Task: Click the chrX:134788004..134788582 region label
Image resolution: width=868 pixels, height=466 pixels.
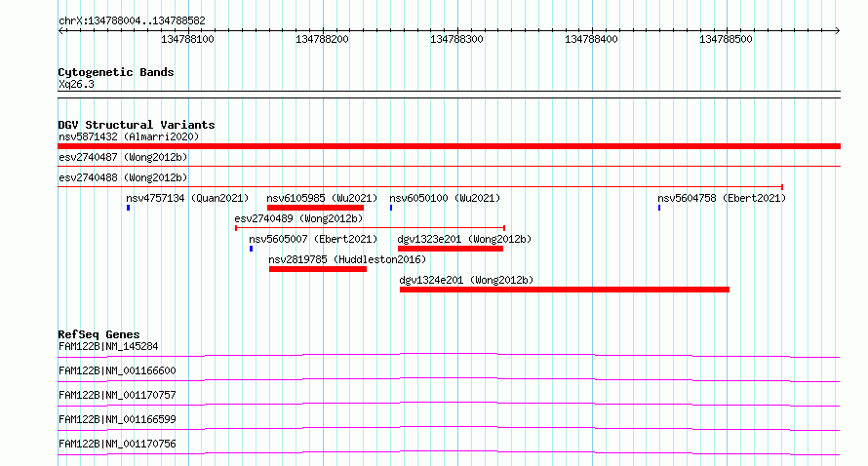Action: click(x=132, y=21)
